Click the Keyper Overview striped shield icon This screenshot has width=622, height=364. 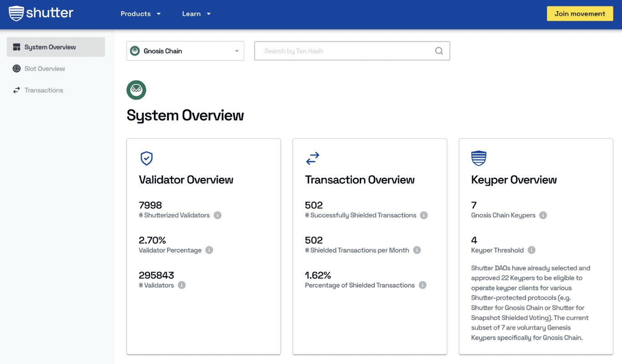click(479, 158)
